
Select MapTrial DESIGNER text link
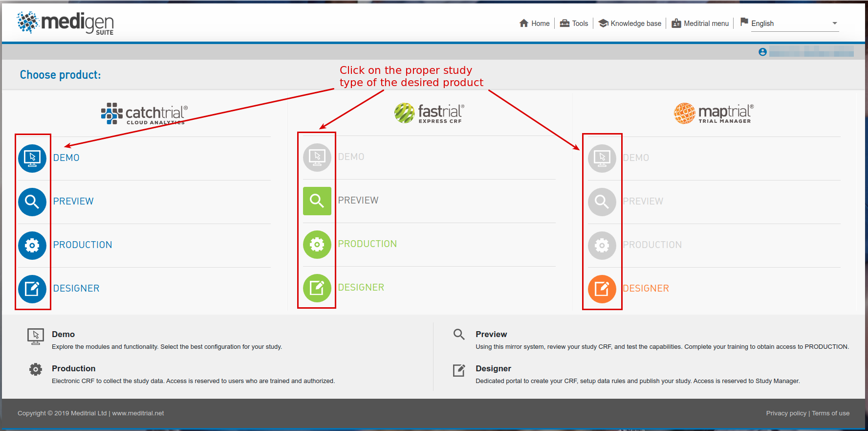tap(646, 289)
